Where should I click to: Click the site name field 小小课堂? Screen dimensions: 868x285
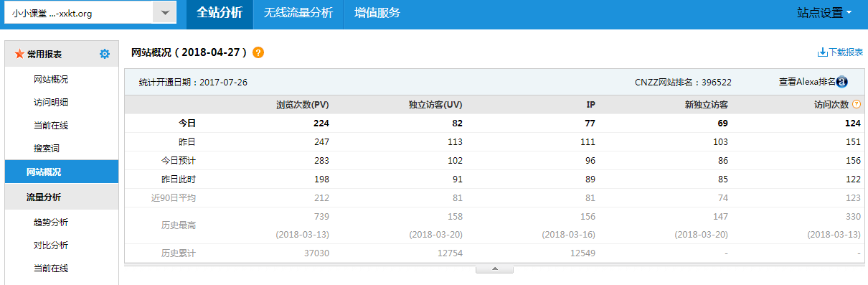[79, 13]
